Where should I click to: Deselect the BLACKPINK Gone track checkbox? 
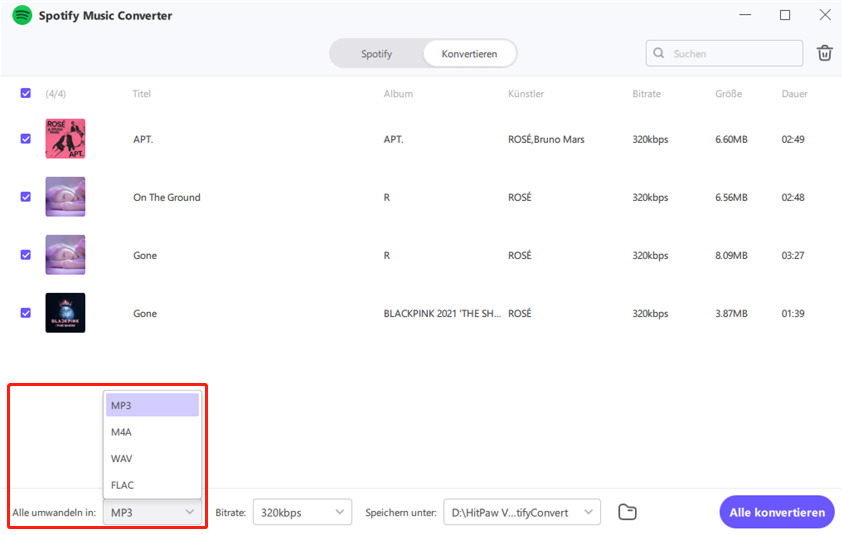click(x=26, y=313)
